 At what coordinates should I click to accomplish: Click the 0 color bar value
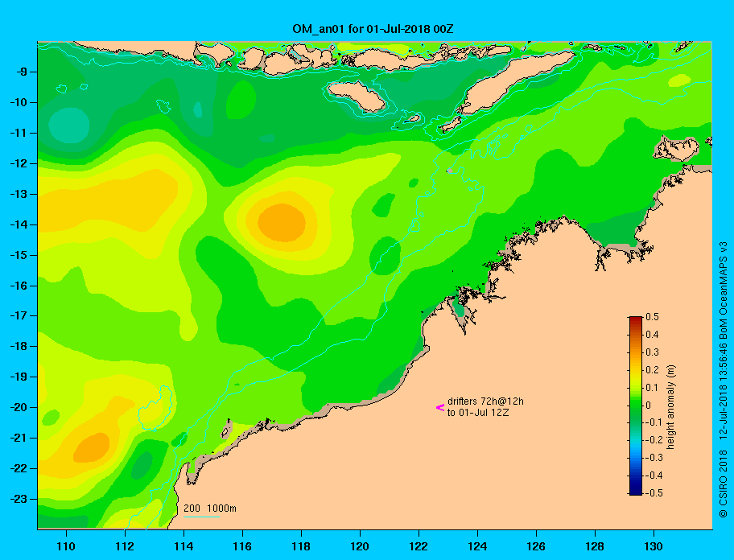tap(649, 406)
